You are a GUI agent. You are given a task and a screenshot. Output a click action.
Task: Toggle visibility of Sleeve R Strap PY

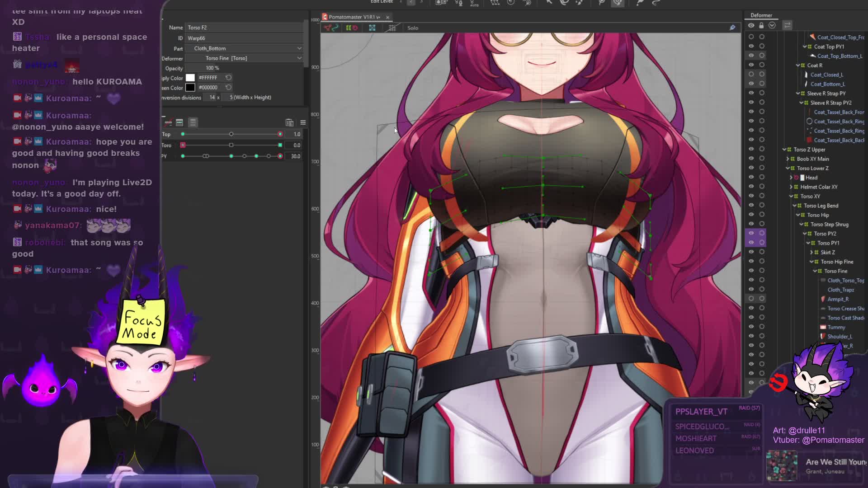tap(751, 93)
